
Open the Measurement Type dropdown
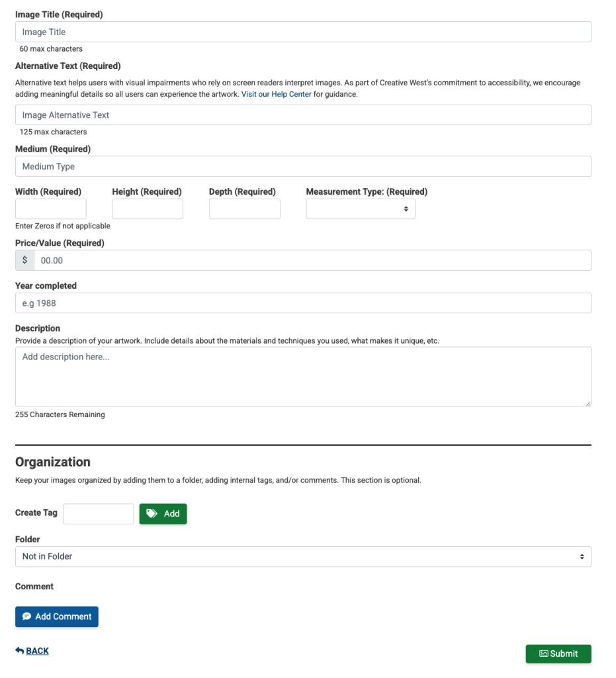click(x=361, y=209)
